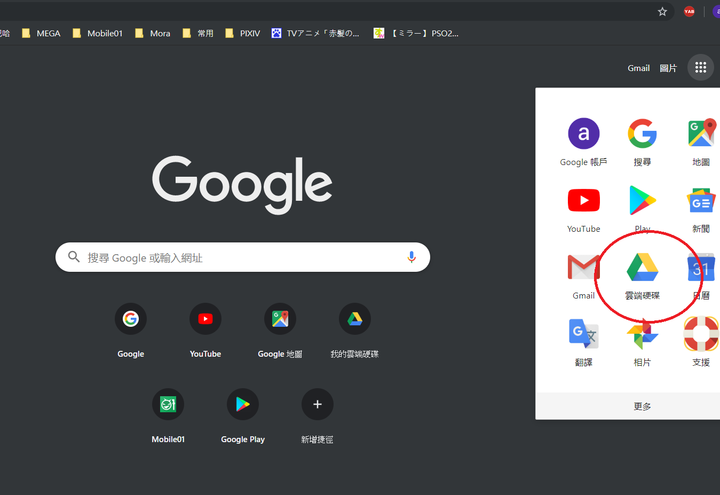This screenshot has width=720, height=495.
Task: Open 搜尋 (Google Search) in the apps panel
Action: point(642,142)
